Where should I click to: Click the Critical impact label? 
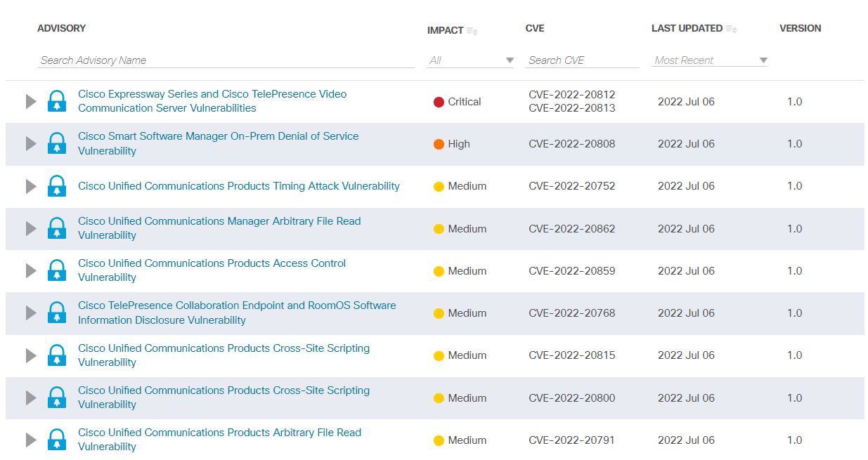(x=465, y=102)
